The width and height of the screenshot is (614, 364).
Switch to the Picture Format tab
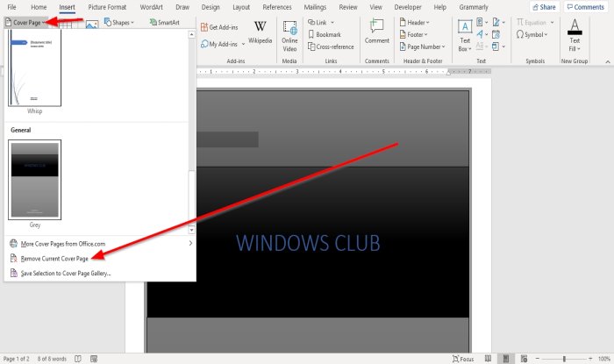pos(107,7)
